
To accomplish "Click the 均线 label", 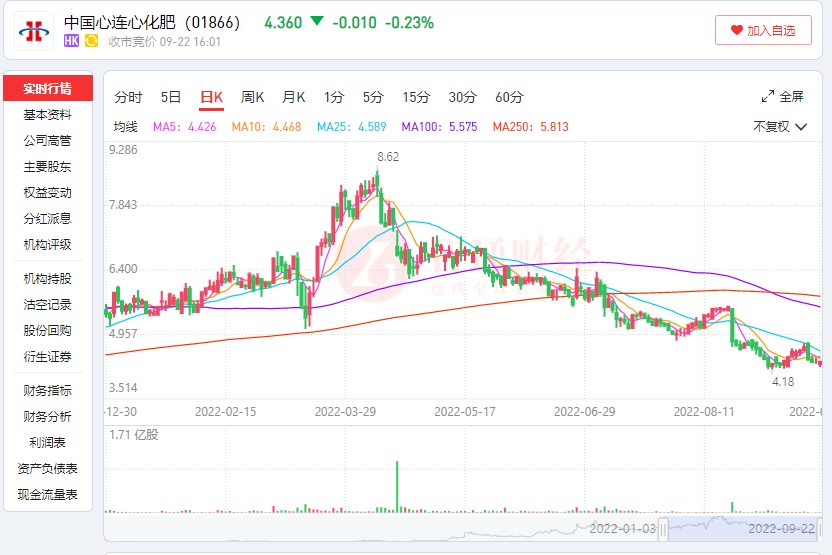I will point(126,127).
